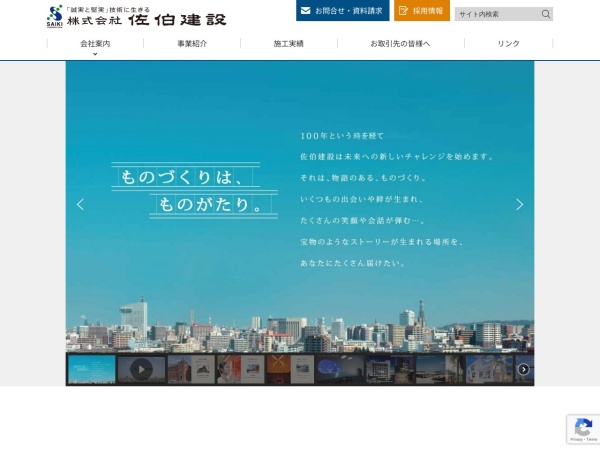This screenshot has height=450, width=600.
Task: Open the お取引先の皆様へ menu
Action: click(400, 44)
